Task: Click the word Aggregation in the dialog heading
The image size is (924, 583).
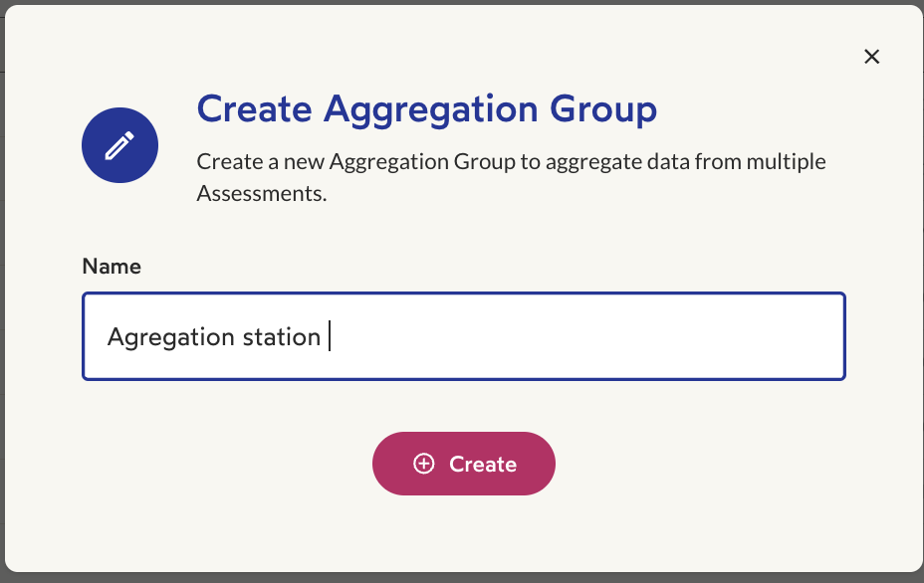Action: point(431,111)
